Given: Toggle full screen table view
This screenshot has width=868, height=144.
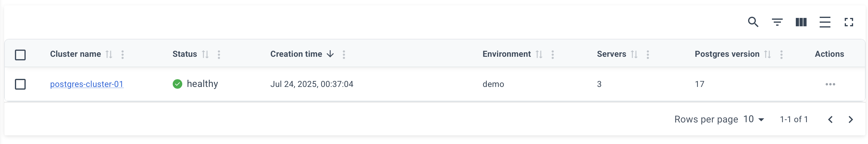Looking at the screenshot, I should point(849,22).
